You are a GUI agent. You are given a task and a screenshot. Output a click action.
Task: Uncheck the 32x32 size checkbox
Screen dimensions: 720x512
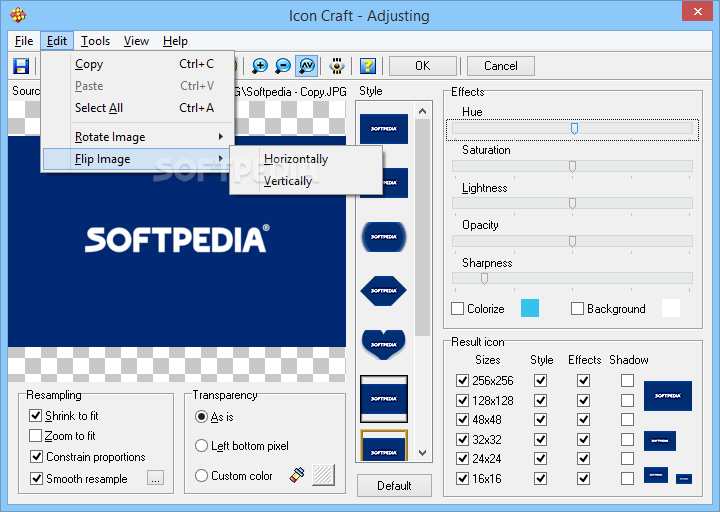coord(462,439)
